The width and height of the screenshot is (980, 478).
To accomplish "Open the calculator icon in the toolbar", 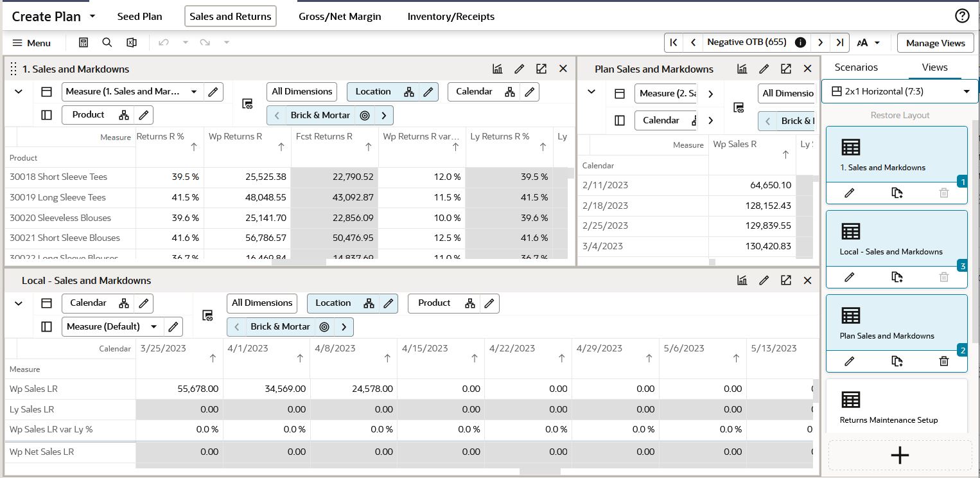I will click(83, 42).
